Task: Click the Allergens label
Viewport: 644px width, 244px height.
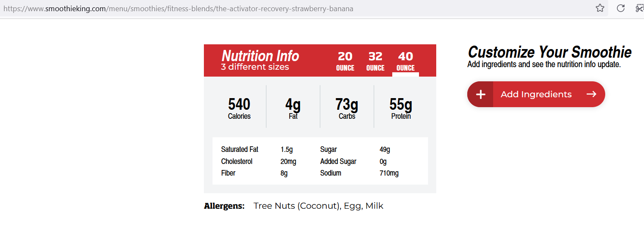Action: pos(224,206)
